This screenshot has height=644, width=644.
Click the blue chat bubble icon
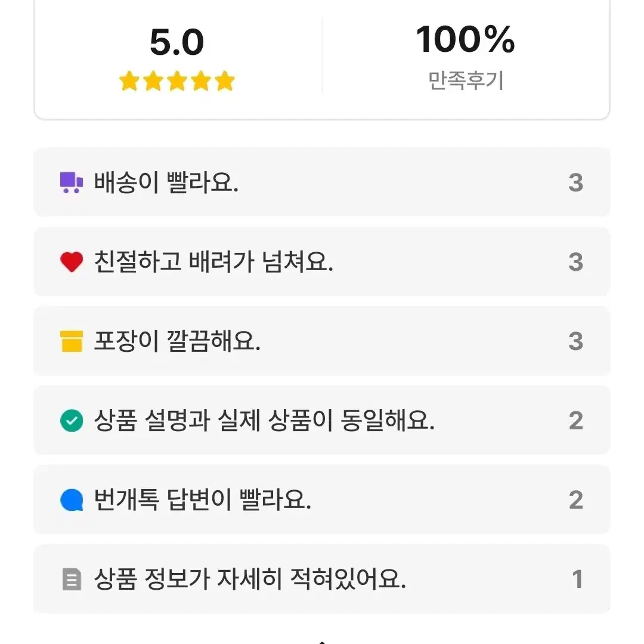click(x=72, y=500)
